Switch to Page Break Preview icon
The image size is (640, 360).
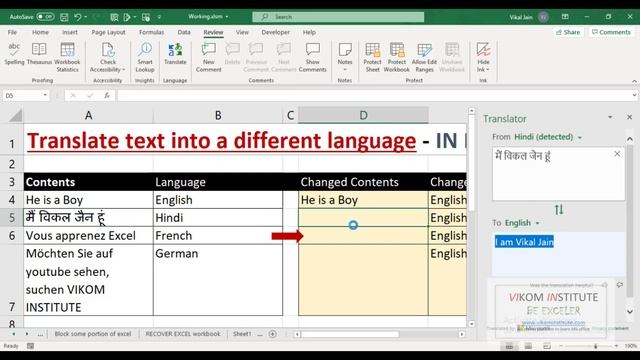(547, 346)
